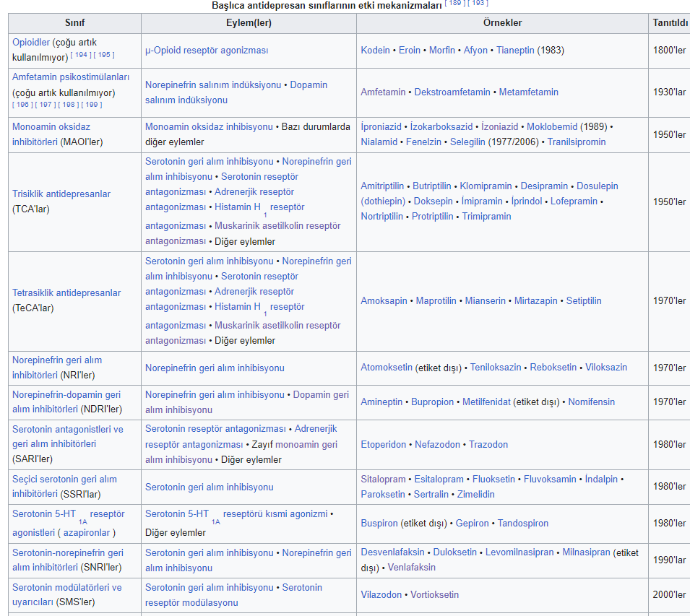Screen dimensions: 690x616
Task: Open citation reference 196
Action: pos(22,105)
